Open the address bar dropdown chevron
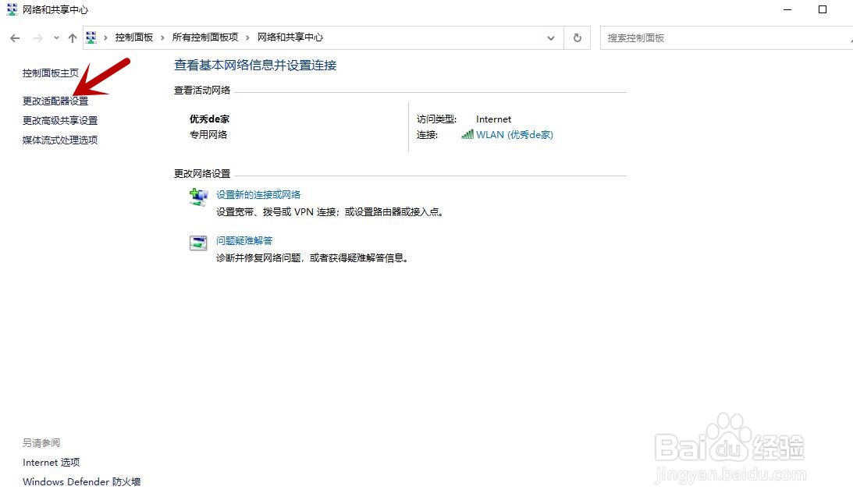This screenshot has height=504, width=853. pos(551,37)
